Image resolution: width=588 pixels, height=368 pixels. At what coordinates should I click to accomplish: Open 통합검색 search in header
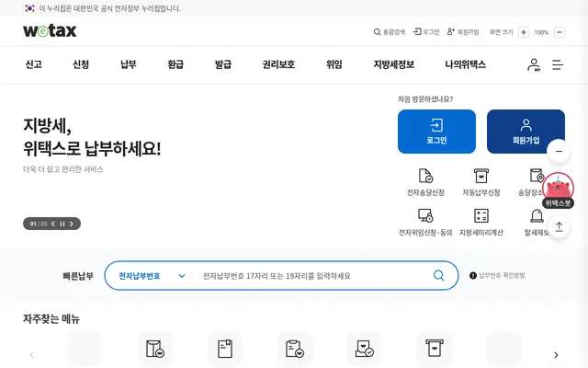[390, 32]
